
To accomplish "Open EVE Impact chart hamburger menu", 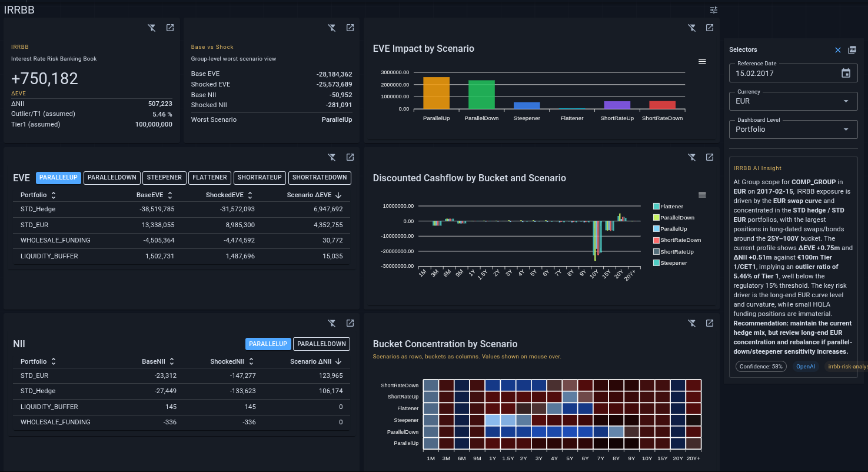I will tap(702, 61).
